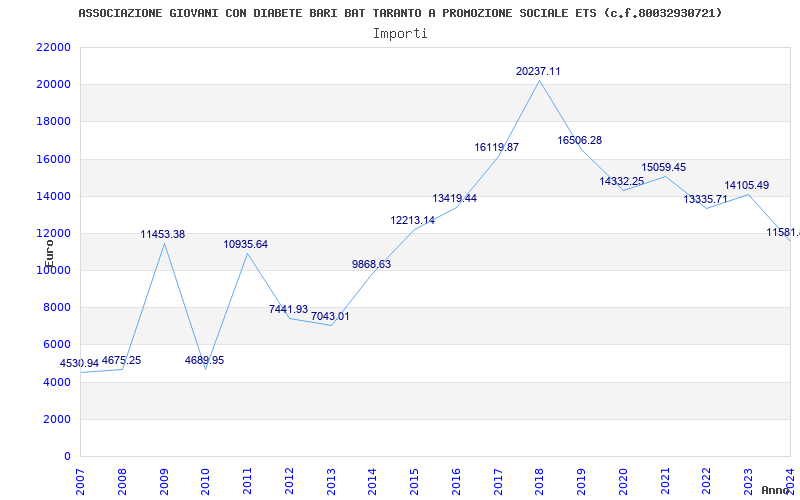Click the chart title with c.f.80032930721
This screenshot has height=500, width=800.
coord(401,13)
